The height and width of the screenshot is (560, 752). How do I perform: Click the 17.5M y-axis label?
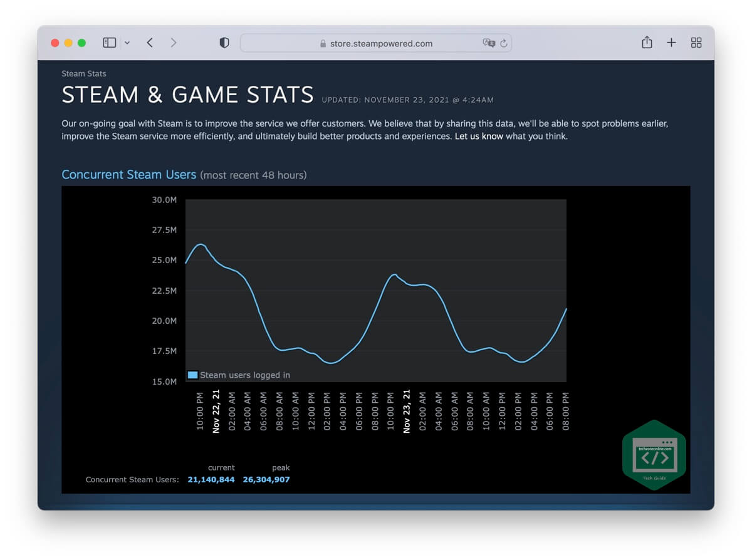coord(164,351)
